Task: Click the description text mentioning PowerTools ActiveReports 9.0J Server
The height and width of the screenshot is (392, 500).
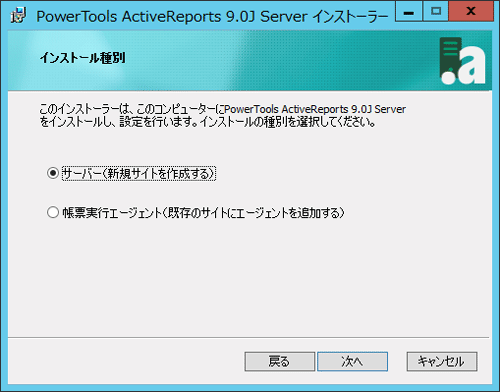Action: [x=223, y=115]
